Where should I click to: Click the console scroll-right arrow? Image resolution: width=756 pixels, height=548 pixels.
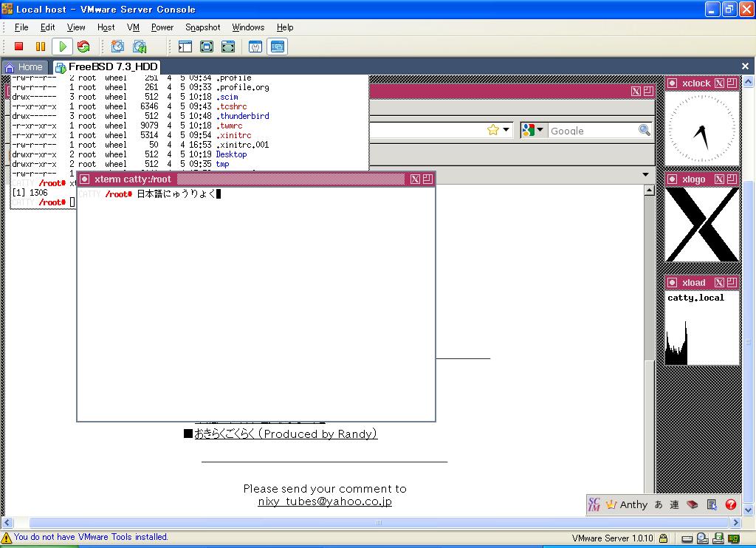pyautogui.click(x=736, y=522)
